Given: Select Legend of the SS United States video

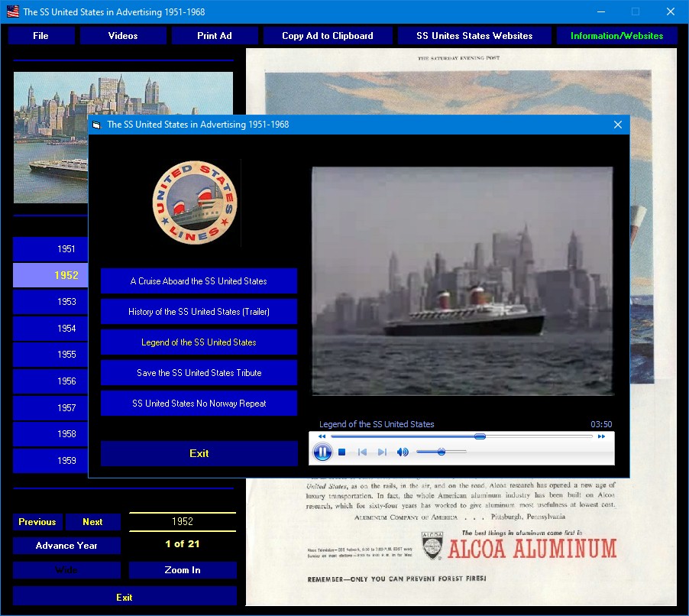Looking at the screenshot, I should (199, 342).
